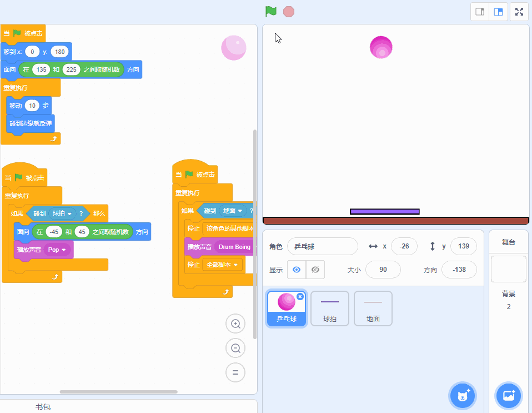Zoom out of the code workspace

click(235, 348)
